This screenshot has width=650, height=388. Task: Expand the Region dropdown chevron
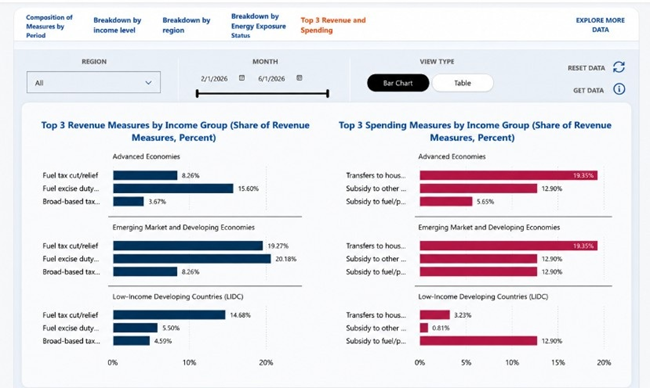[x=148, y=83]
